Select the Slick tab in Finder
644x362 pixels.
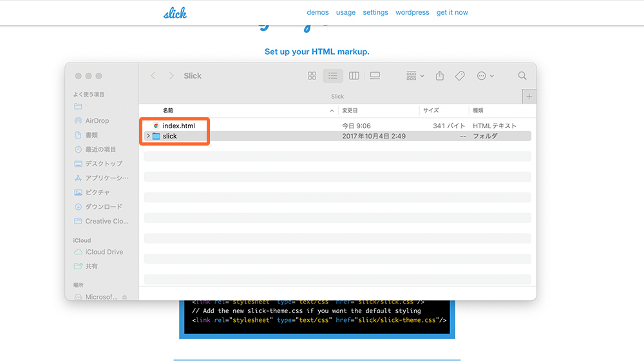337,97
